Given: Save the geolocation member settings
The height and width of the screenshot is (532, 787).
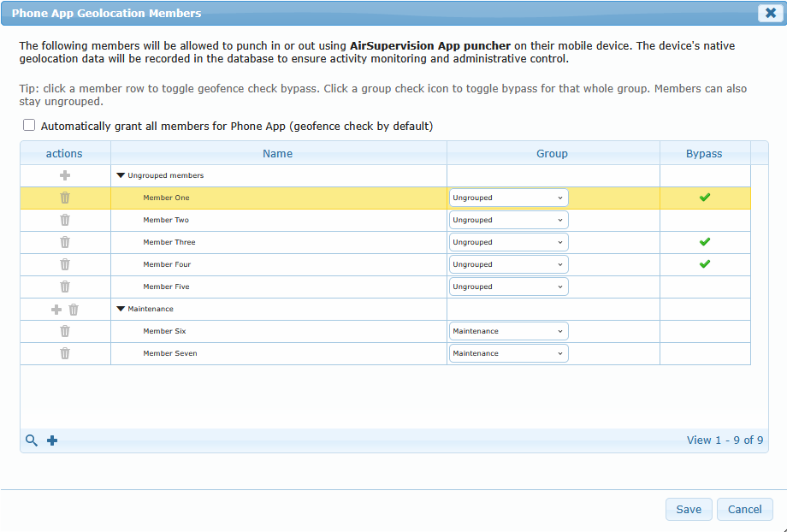Looking at the screenshot, I should pos(688,509).
